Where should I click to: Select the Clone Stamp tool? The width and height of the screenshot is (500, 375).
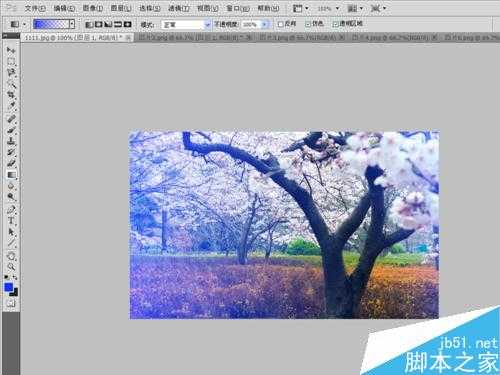point(11,141)
